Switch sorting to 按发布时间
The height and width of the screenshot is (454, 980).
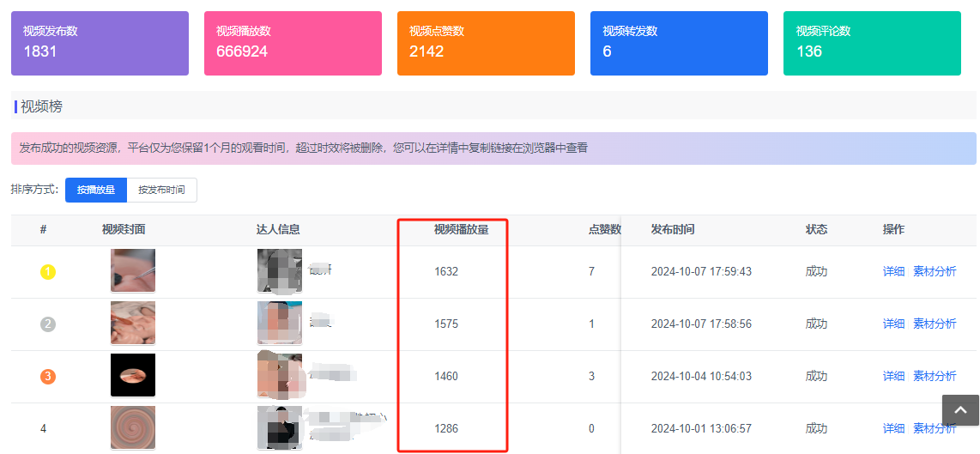coord(161,190)
